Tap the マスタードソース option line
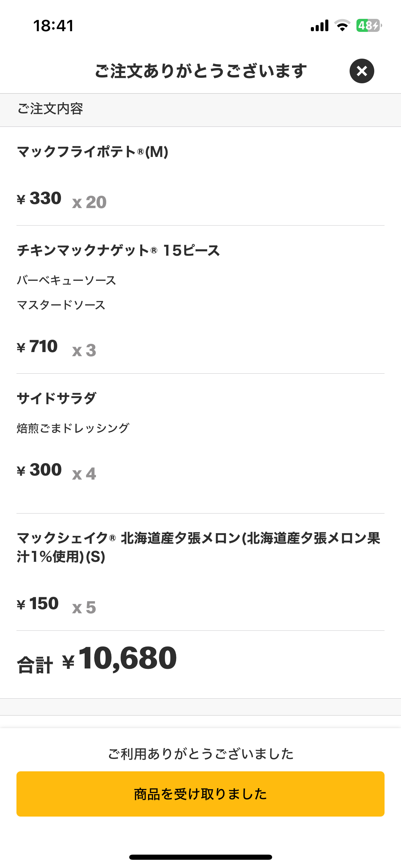Viewport: 401px width, 868px height. click(x=61, y=305)
